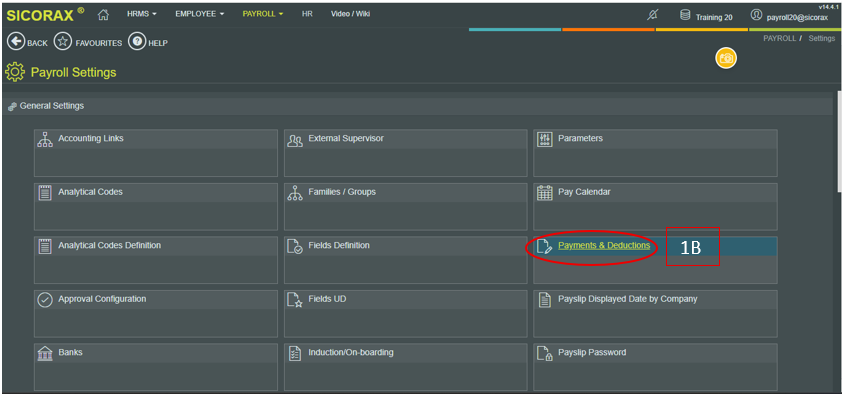Screen dimensions: 845x397
Task: Open Fields Definition
Action: [339, 245]
